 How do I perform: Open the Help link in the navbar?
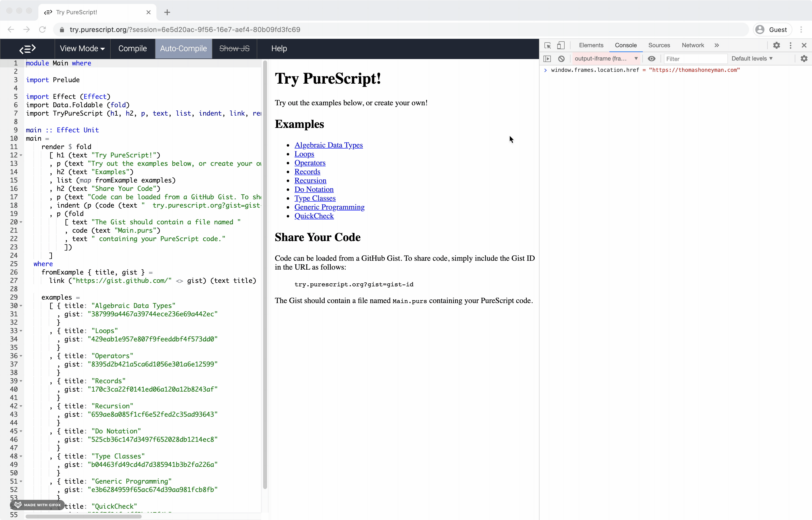pyautogui.click(x=279, y=49)
